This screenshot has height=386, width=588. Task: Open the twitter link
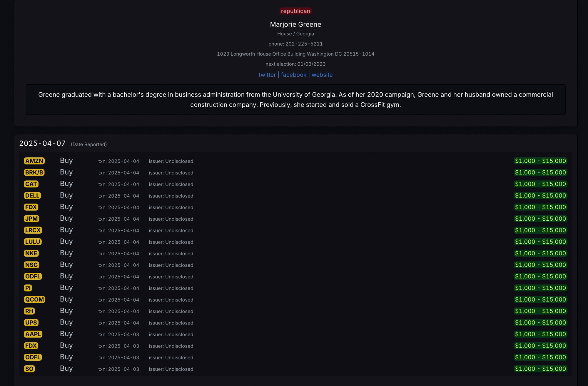[267, 75]
